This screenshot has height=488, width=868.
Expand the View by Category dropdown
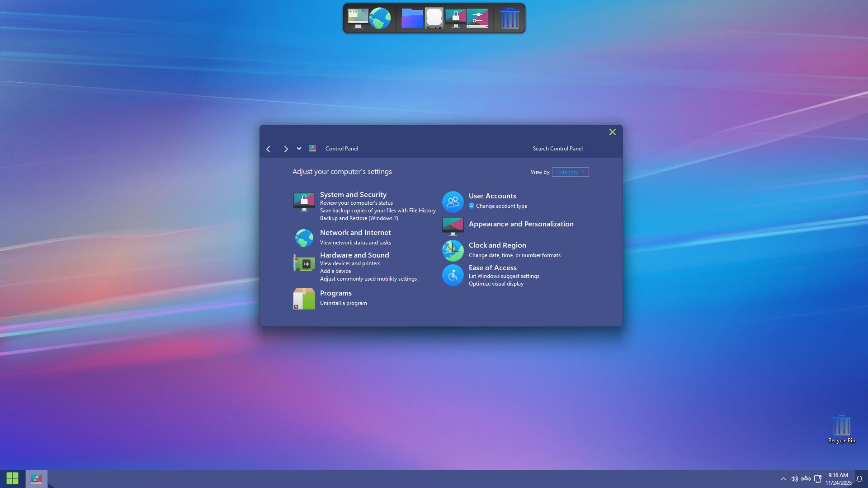(x=570, y=172)
